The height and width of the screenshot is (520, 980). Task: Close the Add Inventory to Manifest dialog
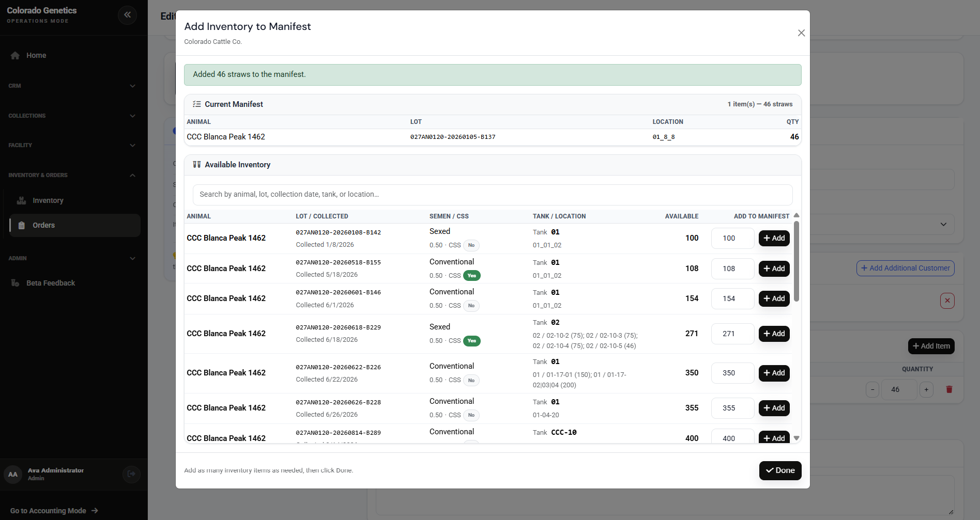801,33
